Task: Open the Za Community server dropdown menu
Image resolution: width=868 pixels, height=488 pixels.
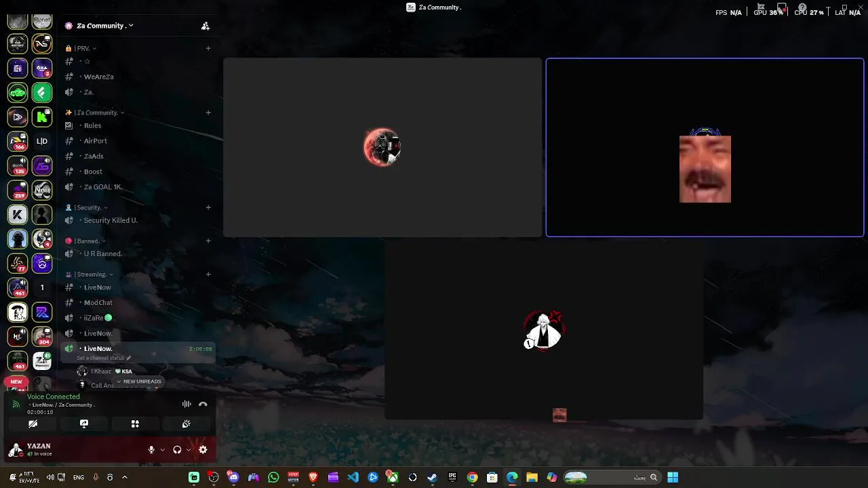Action: click(104, 26)
